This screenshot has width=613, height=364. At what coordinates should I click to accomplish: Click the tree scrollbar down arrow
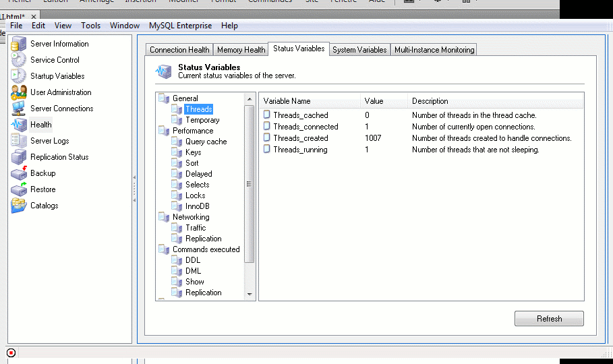250,295
